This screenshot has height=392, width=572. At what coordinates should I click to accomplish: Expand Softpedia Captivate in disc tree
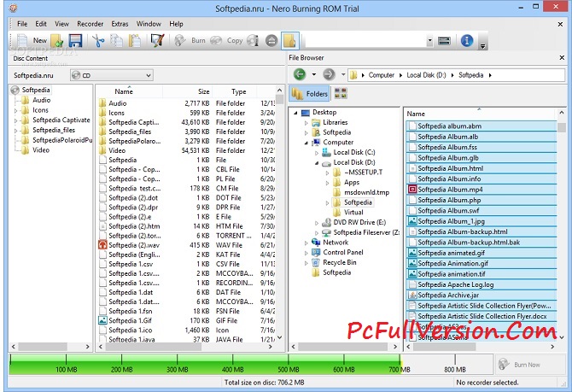(x=15, y=120)
